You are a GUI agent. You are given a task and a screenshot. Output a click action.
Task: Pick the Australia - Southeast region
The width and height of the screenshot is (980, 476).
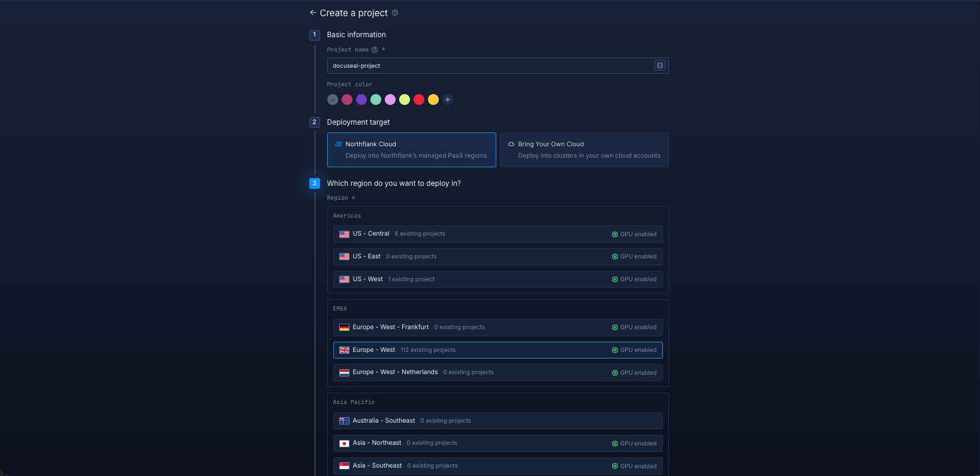(497, 421)
